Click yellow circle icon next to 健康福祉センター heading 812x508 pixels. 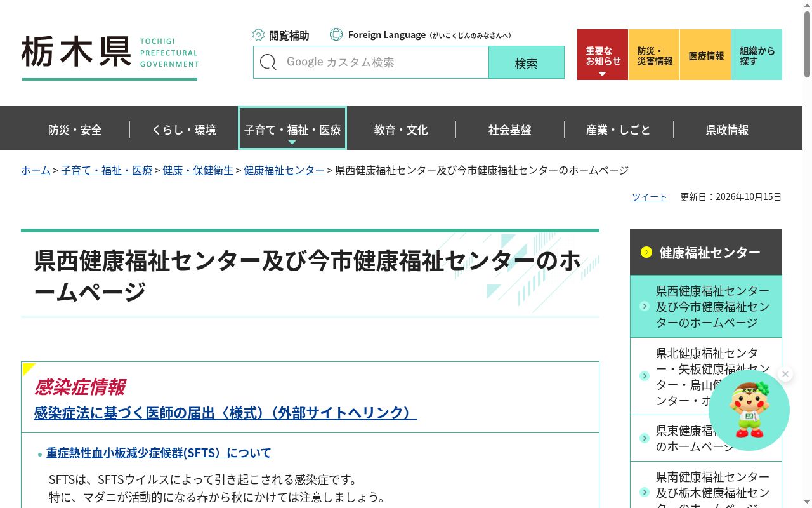[x=646, y=252]
